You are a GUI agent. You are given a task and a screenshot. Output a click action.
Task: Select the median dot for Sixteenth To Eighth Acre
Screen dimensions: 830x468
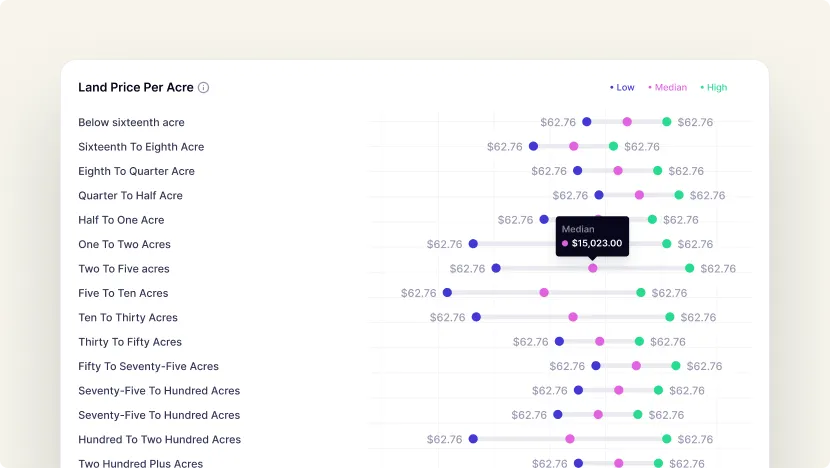pyautogui.click(x=574, y=146)
